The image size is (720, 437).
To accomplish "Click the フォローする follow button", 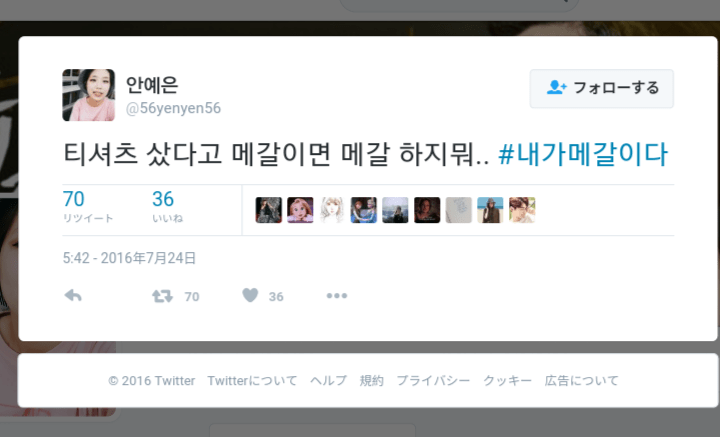I will pyautogui.click(x=602, y=89).
